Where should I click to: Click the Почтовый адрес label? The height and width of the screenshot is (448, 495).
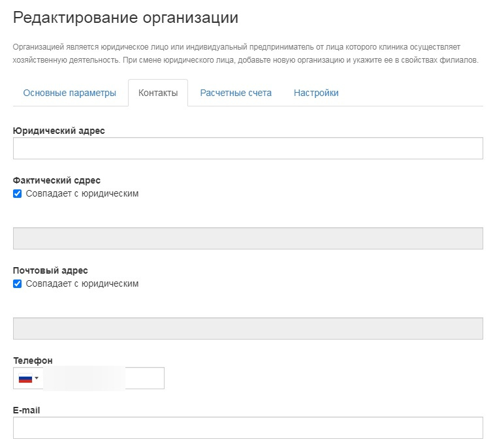click(50, 270)
